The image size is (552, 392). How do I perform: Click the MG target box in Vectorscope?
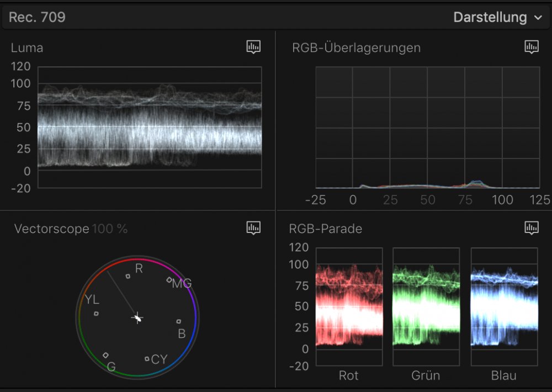click(169, 280)
